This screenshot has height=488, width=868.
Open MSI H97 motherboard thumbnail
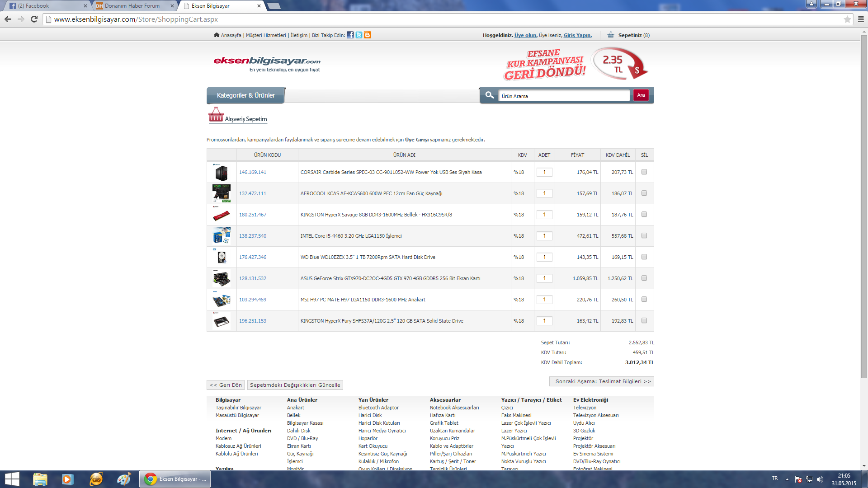pos(222,300)
